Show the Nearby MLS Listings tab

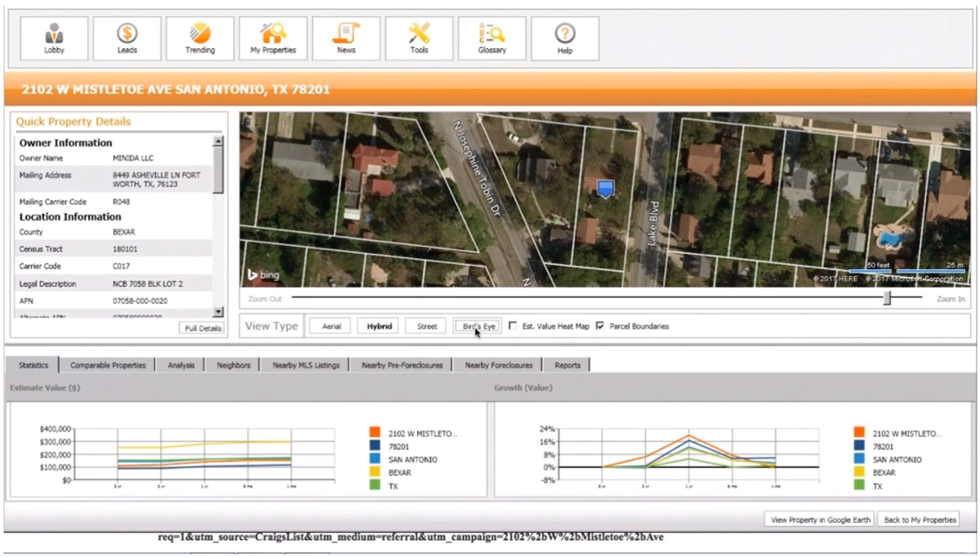pyautogui.click(x=306, y=365)
